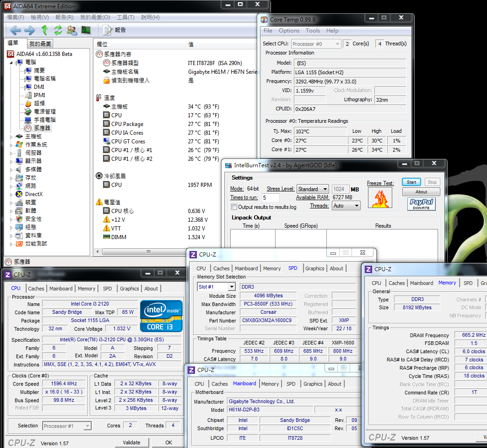Click the green refresh arrows icon in AIDA64

58,30
